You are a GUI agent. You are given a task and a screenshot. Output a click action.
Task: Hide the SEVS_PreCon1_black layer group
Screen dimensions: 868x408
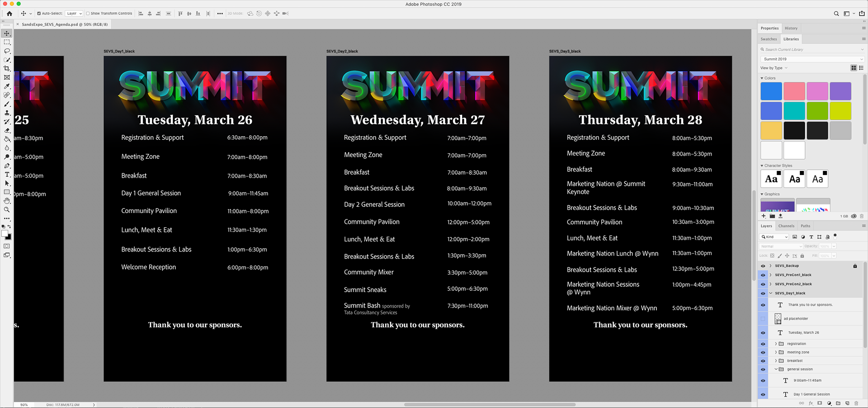click(763, 275)
